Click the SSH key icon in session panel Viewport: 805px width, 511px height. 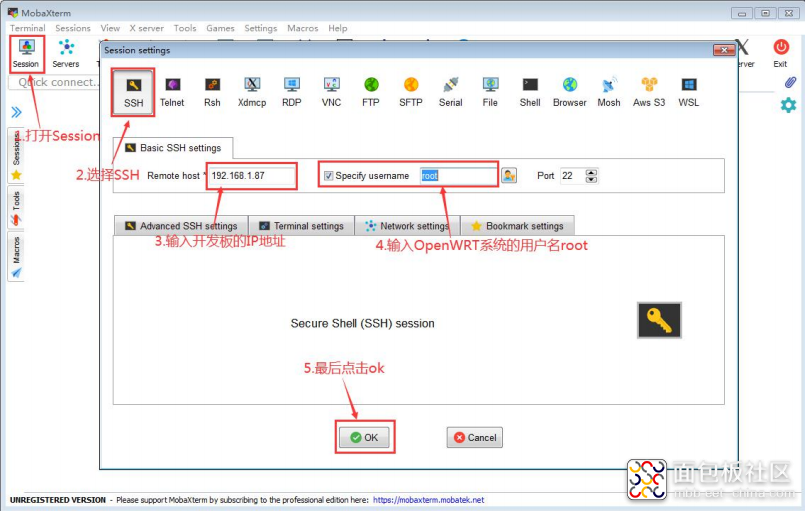[x=659, y=320]
